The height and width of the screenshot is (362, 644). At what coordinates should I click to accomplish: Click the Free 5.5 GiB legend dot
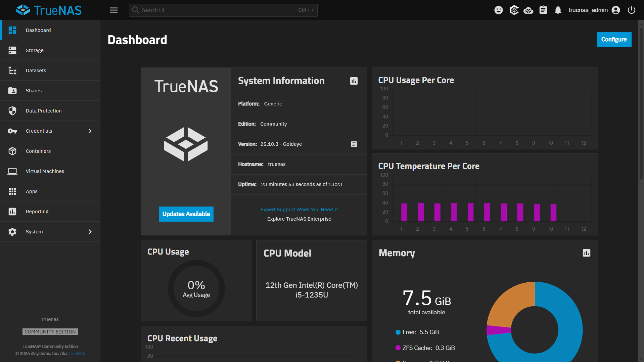[x=398, y=332]
